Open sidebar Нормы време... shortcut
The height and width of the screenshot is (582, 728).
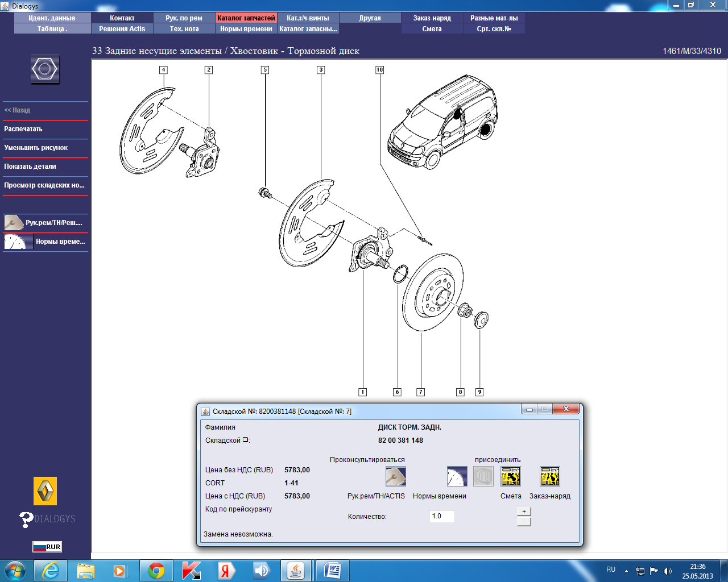coord(45,242)
